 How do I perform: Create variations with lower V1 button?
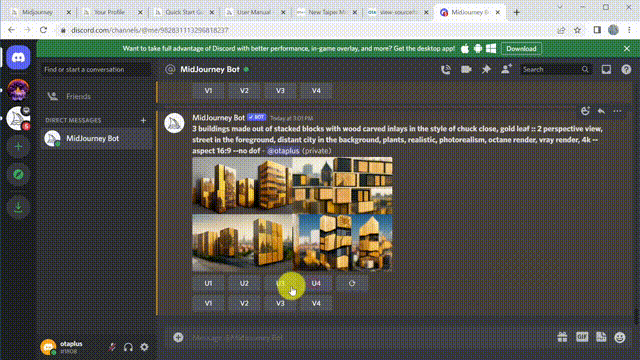208,303
